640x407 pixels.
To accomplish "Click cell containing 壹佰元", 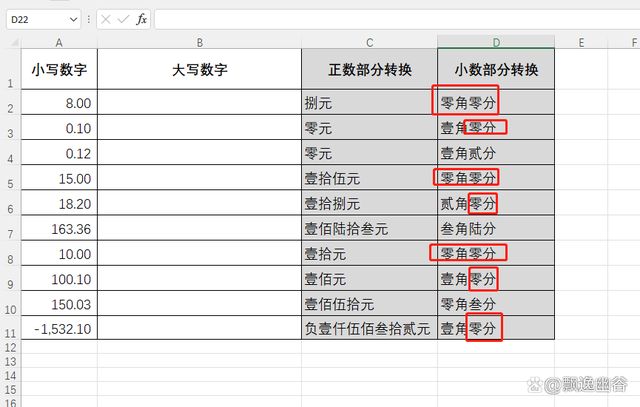I will click(x=370, y=278).
